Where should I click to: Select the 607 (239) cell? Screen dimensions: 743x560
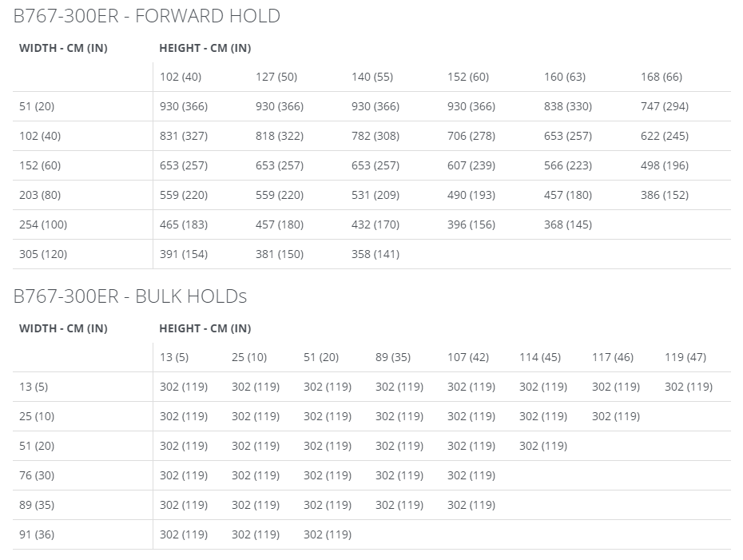tap(471, 165)
